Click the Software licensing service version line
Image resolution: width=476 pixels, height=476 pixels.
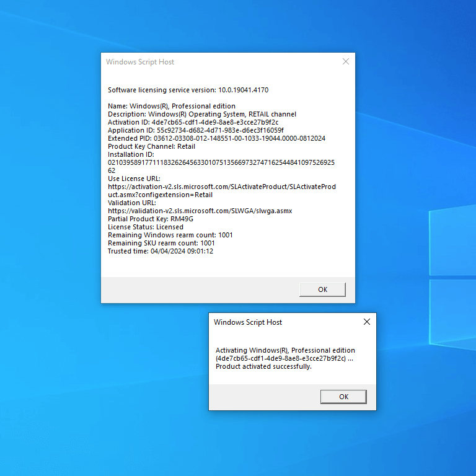[188, 90]
